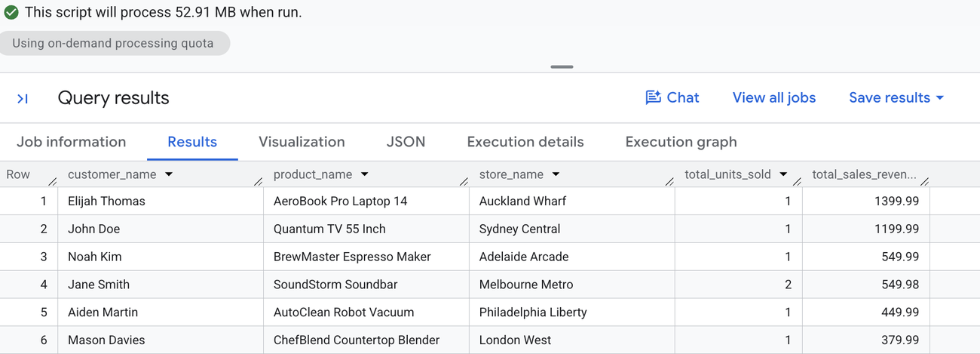This screenshot has height=354, width=980.
Task: Select Sydney Central store cell
Action: 571,229
